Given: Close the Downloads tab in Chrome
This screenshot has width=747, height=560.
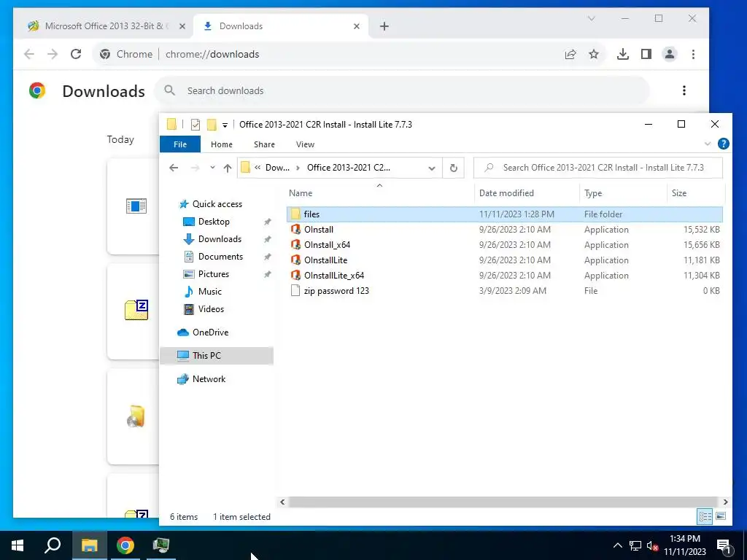Looking at the screenshot, I should click(356, 26).
